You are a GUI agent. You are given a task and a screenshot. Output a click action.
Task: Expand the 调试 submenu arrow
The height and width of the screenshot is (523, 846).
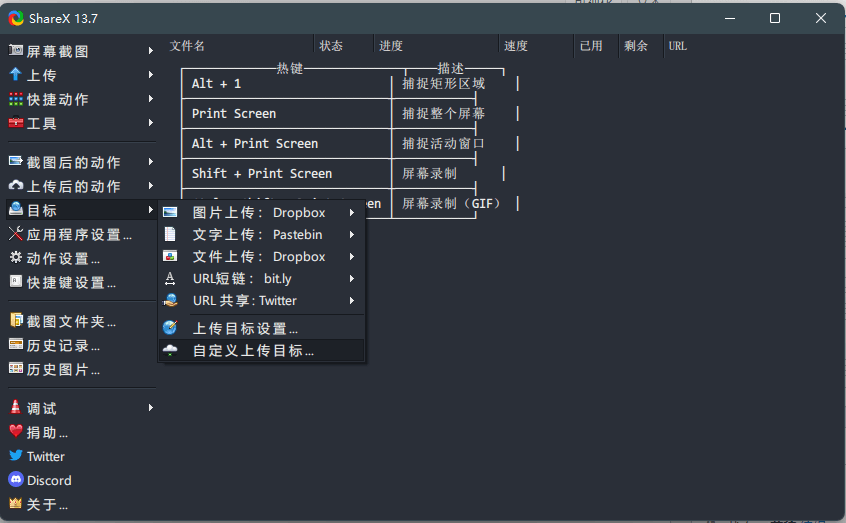pyautogui.click(x=151, y=407)
